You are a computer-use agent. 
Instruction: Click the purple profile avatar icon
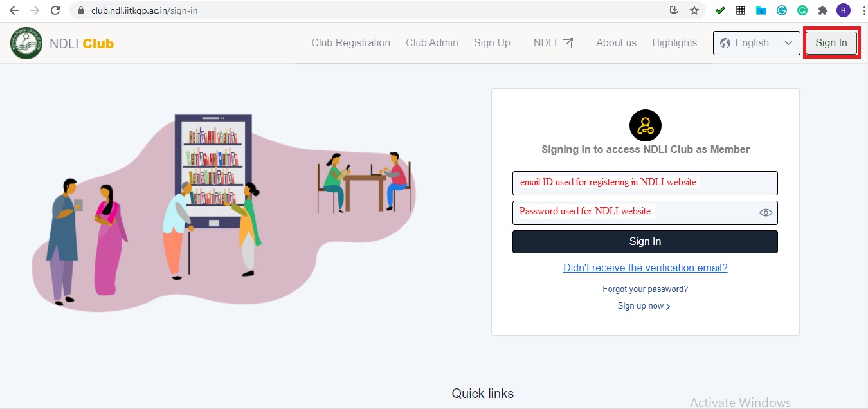click(843, 10)
